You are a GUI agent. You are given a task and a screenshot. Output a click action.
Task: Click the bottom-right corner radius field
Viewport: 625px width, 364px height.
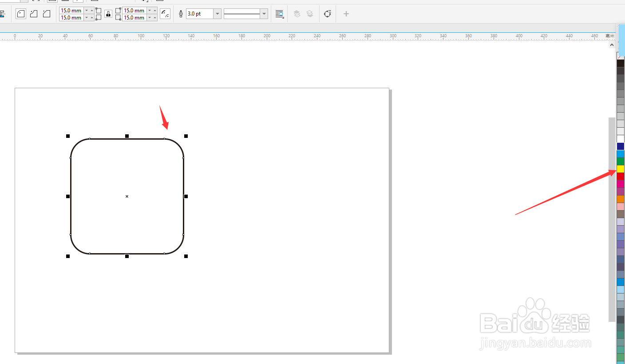coord(134,17)
